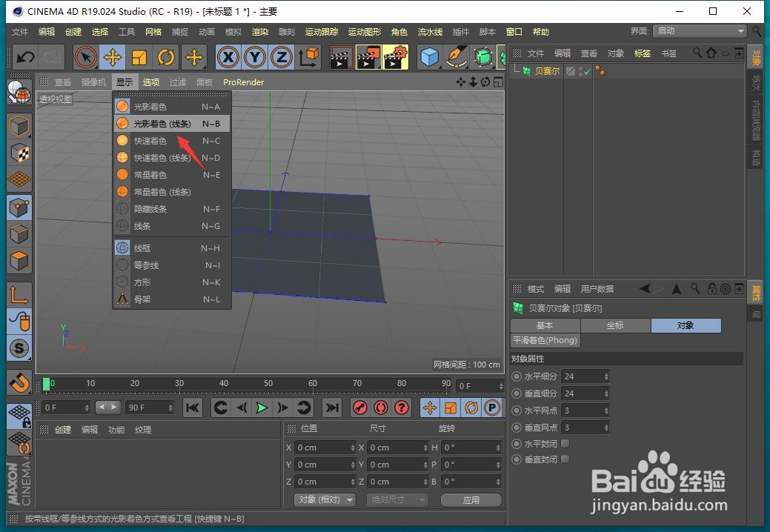Switch to 对象 attribute tab
This screenshot has height=532, width=770.
point(686,325)
